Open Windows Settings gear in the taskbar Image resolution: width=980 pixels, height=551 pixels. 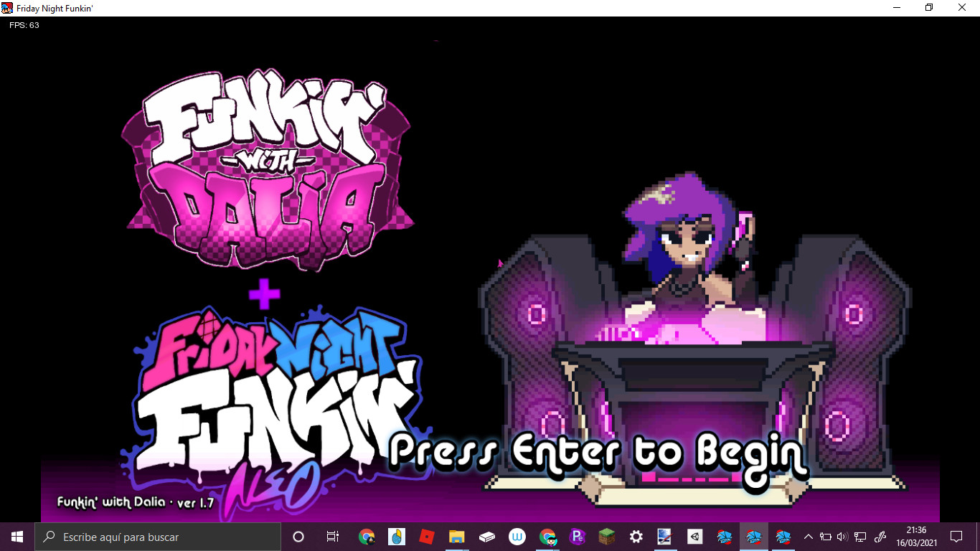[x=636, y=537]
